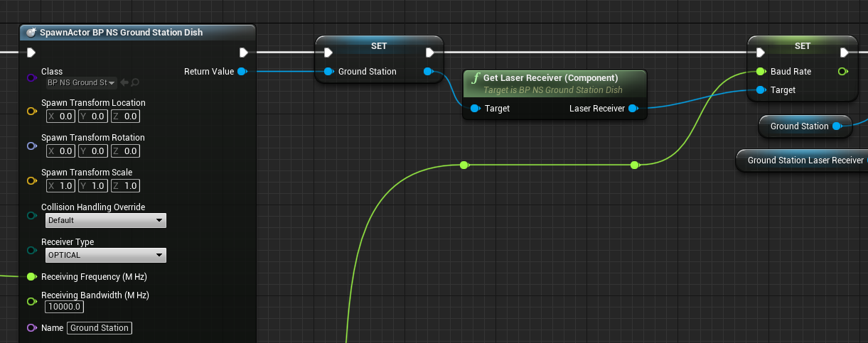
Task: Click the browse-to-asset magnifier next to Class
Action: [x=135, y=82]
